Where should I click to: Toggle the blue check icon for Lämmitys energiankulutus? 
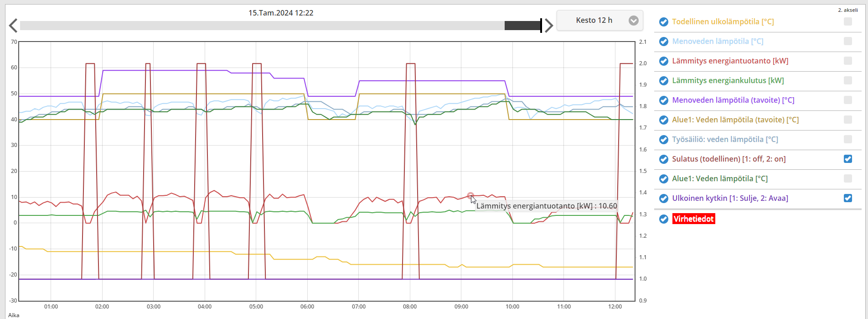(664, 81)
